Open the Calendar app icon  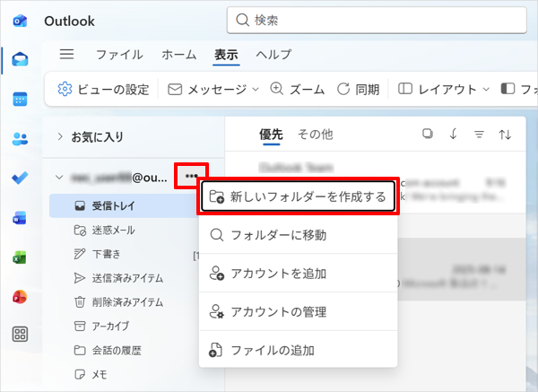coord(20,100)
